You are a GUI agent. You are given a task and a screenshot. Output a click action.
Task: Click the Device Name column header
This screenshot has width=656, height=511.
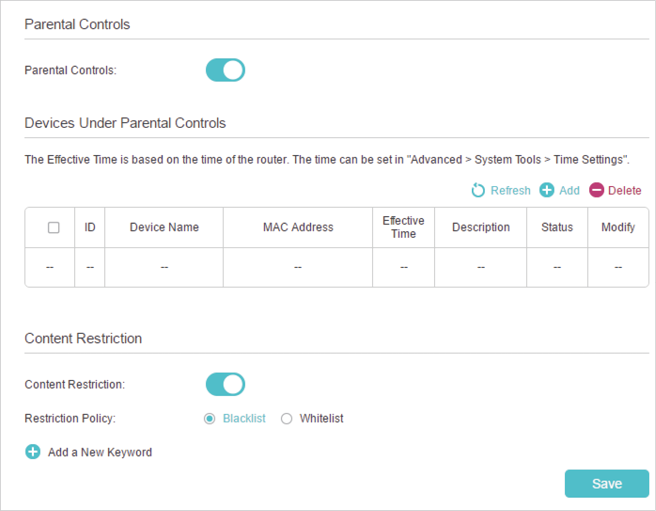tap(164, 227)
